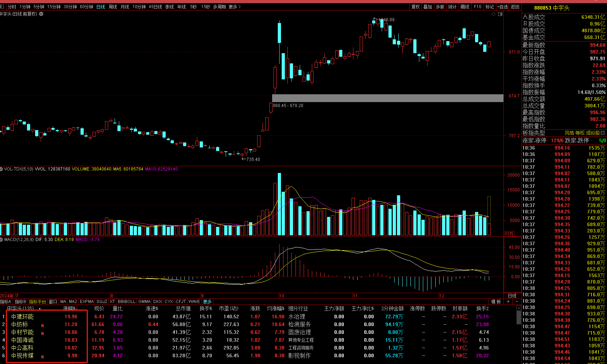Open the 中字头 chart title dropdown

(41, 14)
